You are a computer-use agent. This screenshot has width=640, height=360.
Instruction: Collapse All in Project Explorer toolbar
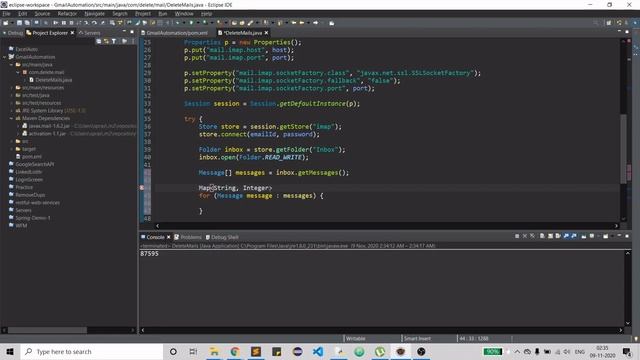pyautogui.click(x=98, y=41)
